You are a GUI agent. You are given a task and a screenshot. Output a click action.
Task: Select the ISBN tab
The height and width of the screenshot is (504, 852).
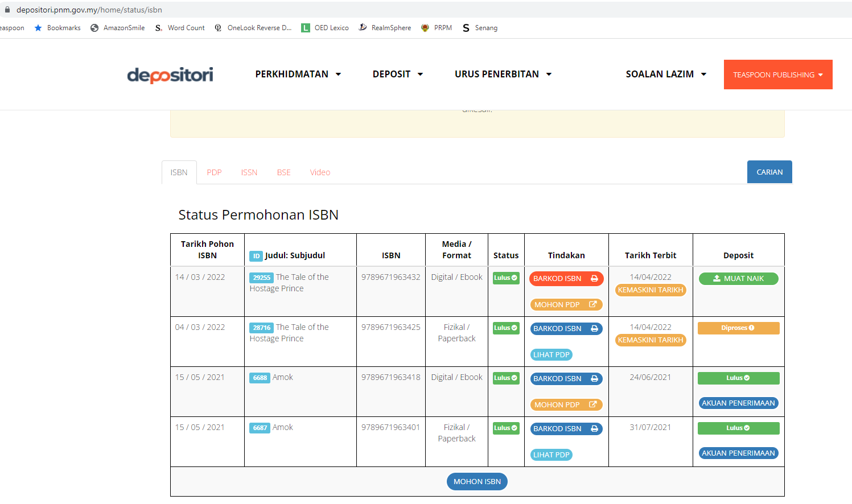[x=179, y=172]
